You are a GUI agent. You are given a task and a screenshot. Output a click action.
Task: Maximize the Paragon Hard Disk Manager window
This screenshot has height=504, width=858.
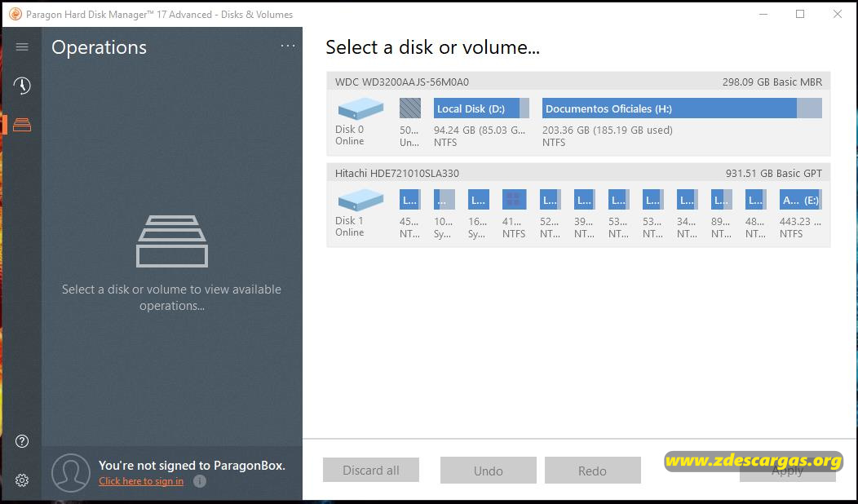click(800, 14)
